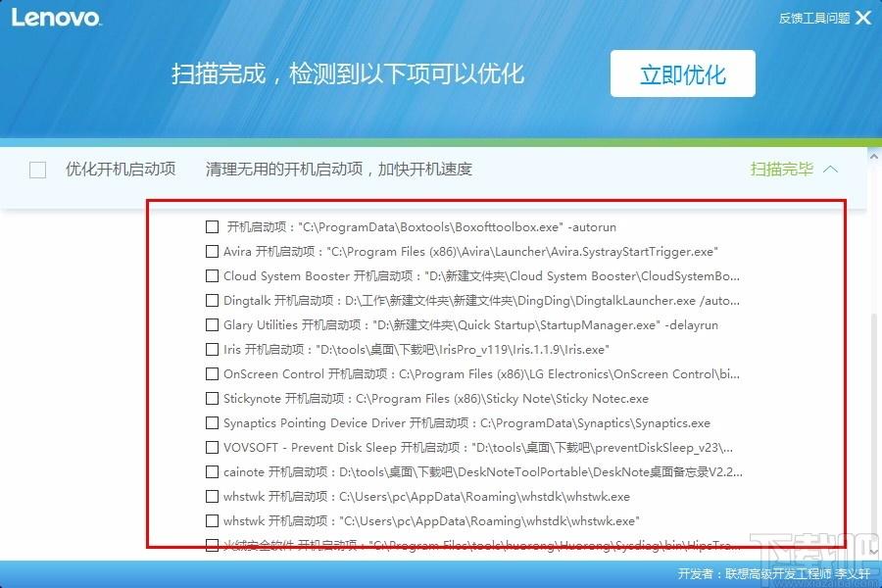The width and height of the screenshot is (882, 588).
Task: Click the Sticky Notec.exe path text
Action: tap(503, 399)
